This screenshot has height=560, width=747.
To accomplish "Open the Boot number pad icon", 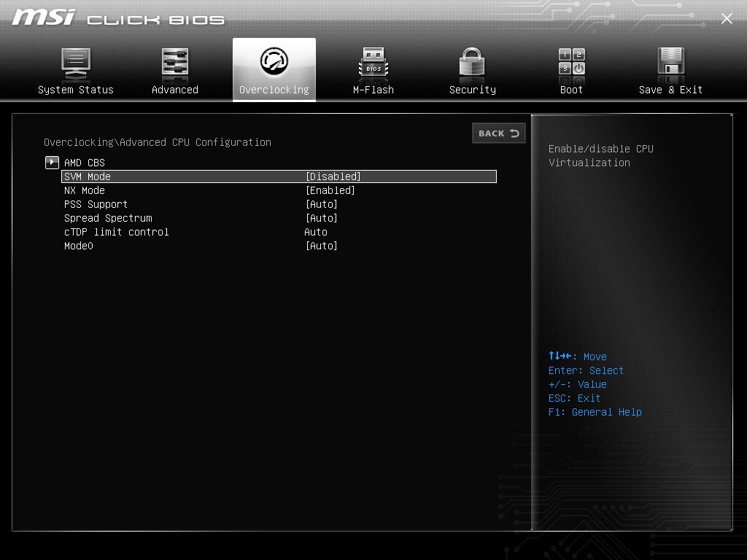I will pos(572,62).
